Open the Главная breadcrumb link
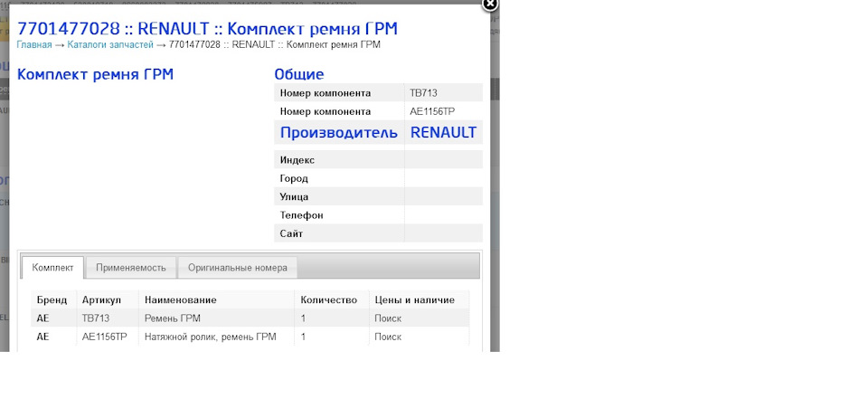 [34, 45]
